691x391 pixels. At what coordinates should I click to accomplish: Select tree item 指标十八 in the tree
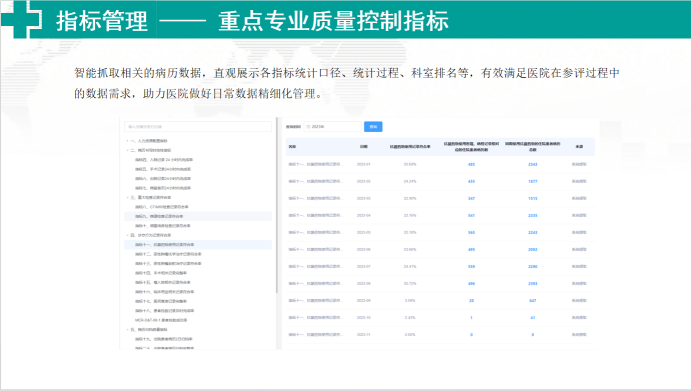point(164,311)
